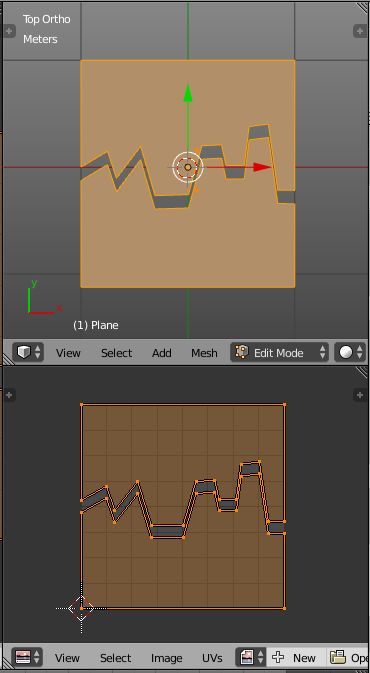Image resolution: width=370 pixels, height=673 pixels.
Task: Open the 3D View editor type selector
Action: tap(28, 352)
